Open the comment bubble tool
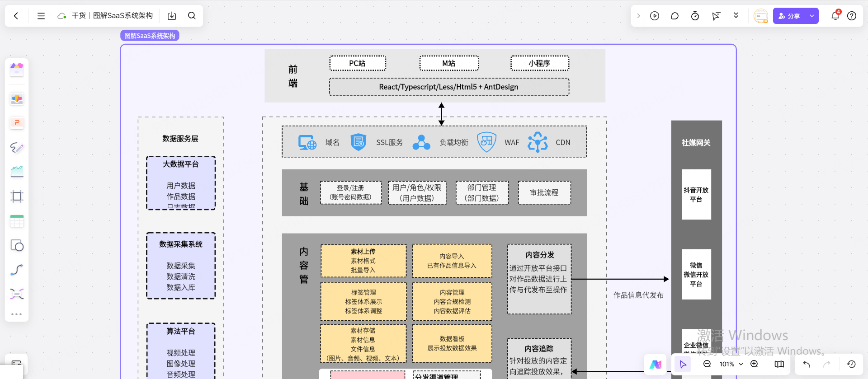This screenshot has height=379, width=868. coord(675,16)
